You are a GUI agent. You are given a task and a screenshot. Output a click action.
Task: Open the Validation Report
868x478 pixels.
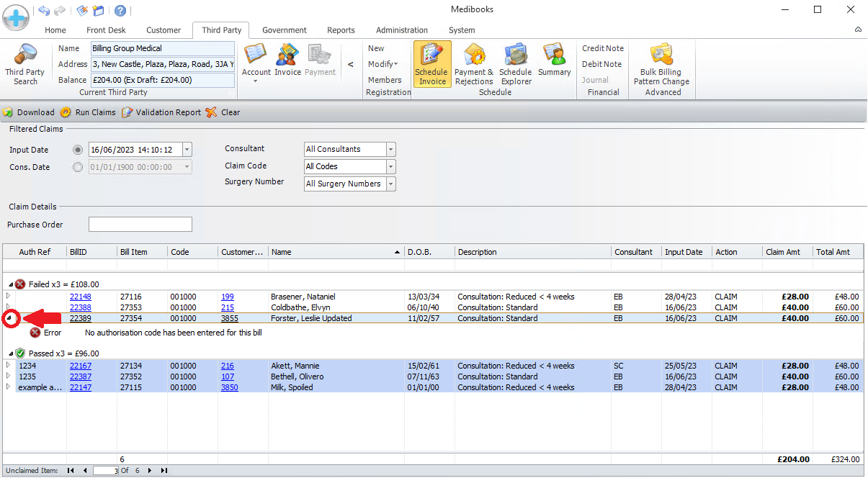[161, 112]
